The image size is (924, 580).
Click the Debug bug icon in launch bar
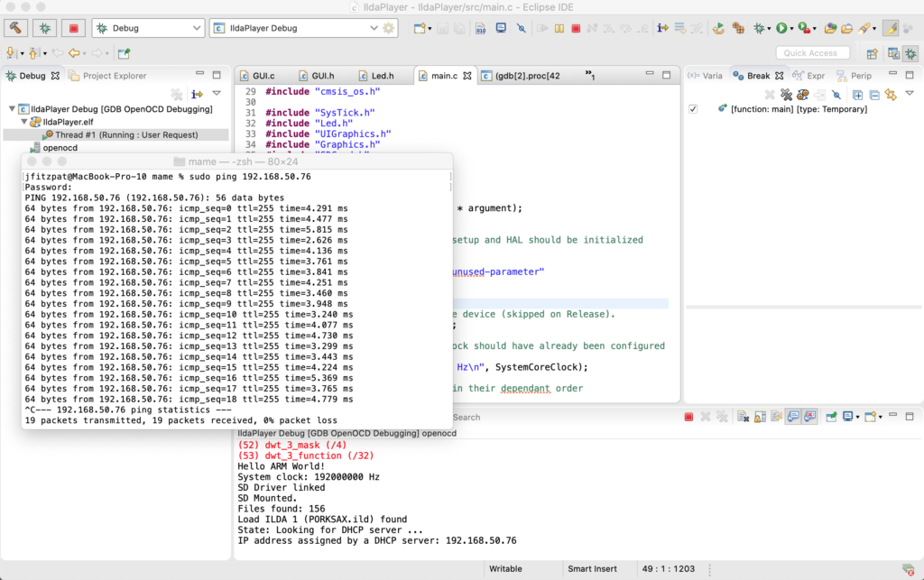pos(44,29)
